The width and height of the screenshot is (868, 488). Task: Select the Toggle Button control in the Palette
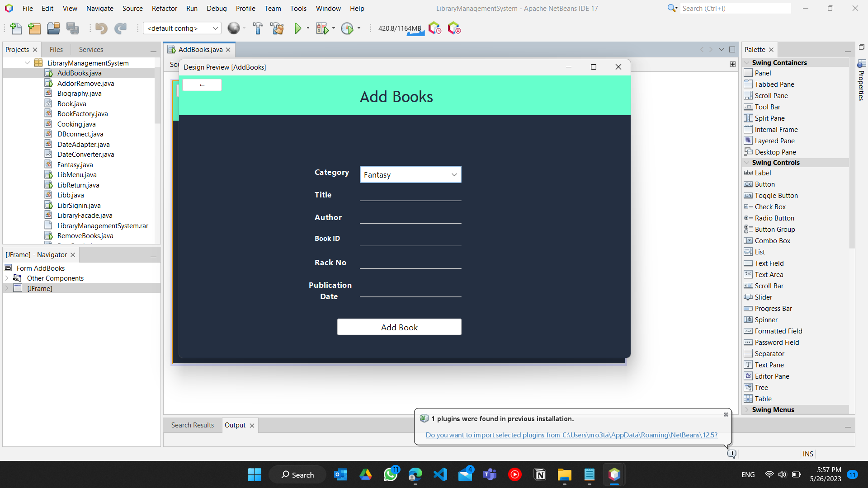[x=776, y=195]
